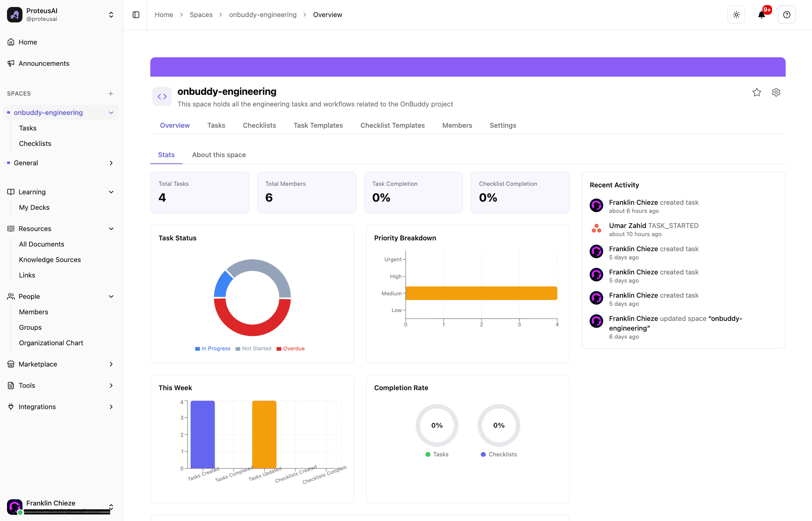The width and height of the screenshot is (812, 521).
Task: Open the notifications bell
Action: click(761, 15)
